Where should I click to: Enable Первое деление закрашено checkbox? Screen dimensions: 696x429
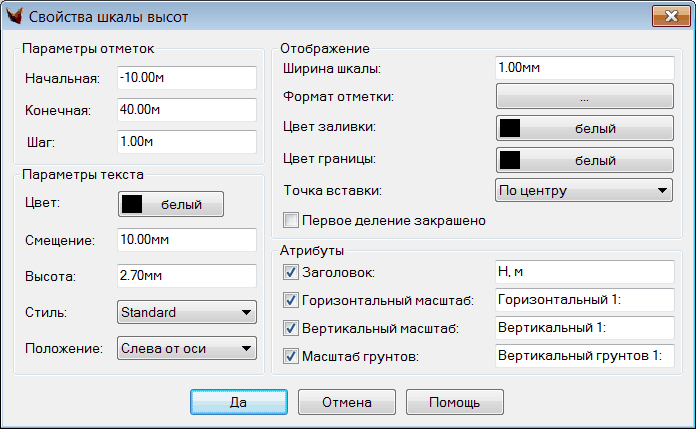[291, 220]
